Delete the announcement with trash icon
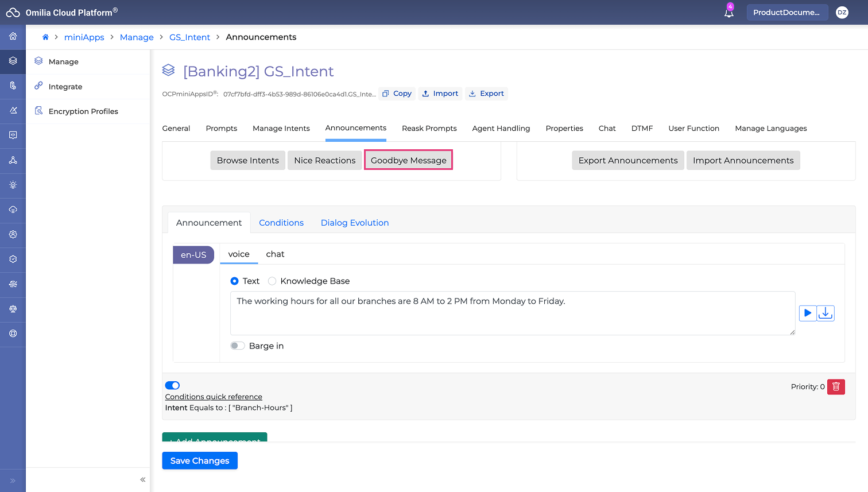 (836, 386)
